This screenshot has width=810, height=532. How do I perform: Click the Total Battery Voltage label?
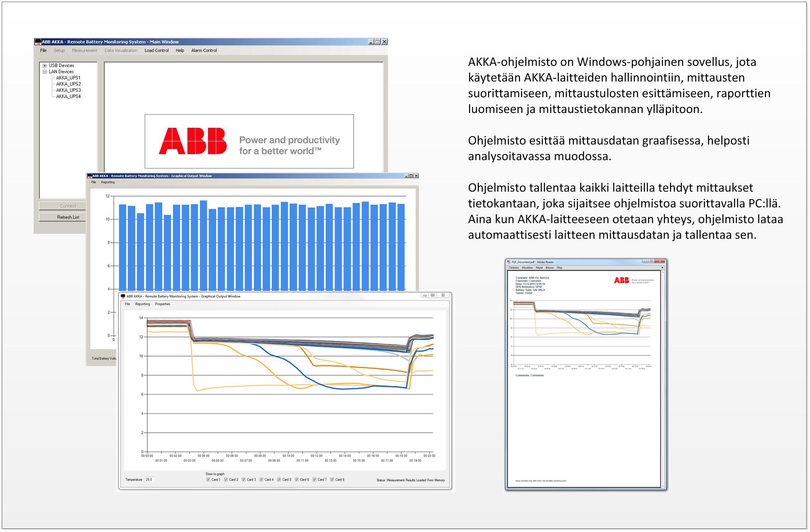104,358
